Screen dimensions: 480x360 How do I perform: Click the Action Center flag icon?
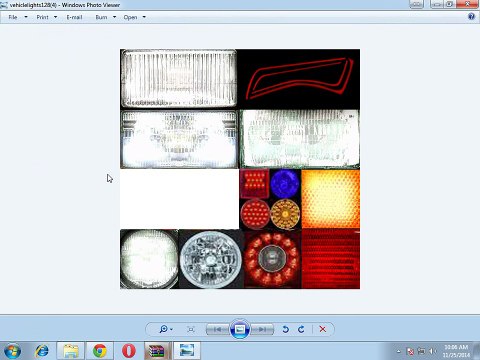410,351
